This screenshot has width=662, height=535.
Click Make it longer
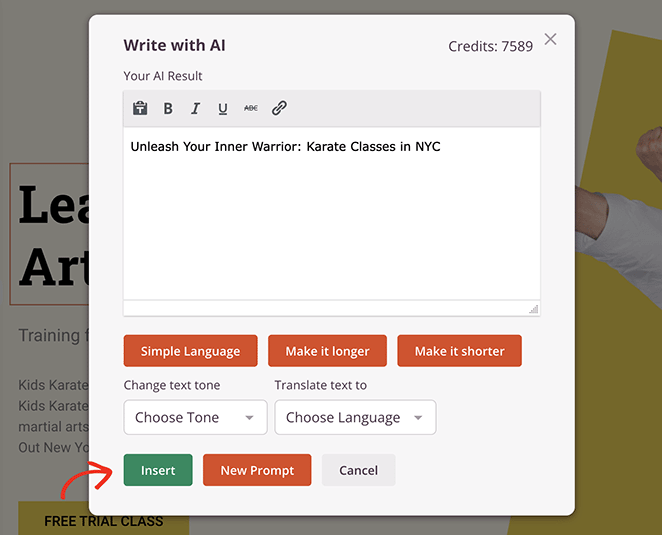[327, 351]
